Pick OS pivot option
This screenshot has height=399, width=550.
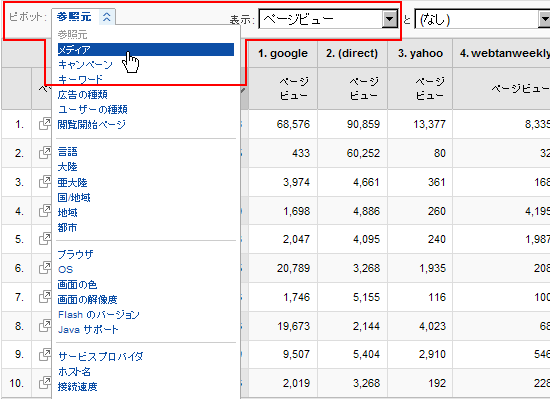pos(65,269)
